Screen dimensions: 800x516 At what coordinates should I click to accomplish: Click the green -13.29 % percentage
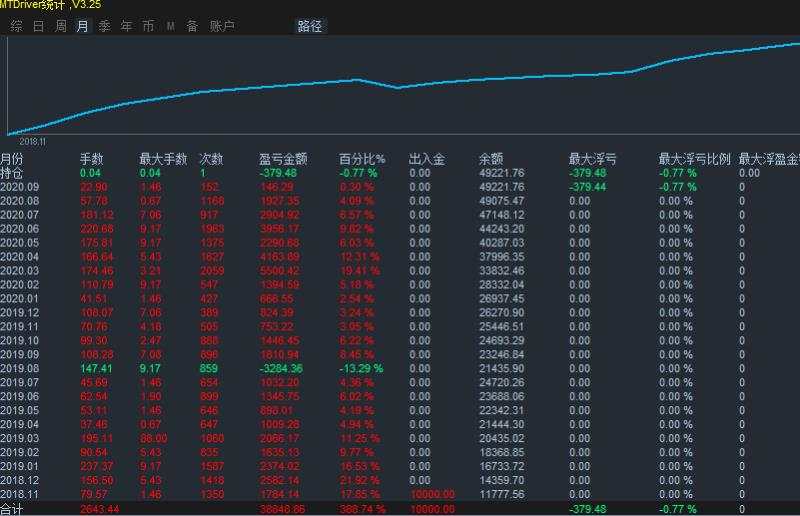362,368
